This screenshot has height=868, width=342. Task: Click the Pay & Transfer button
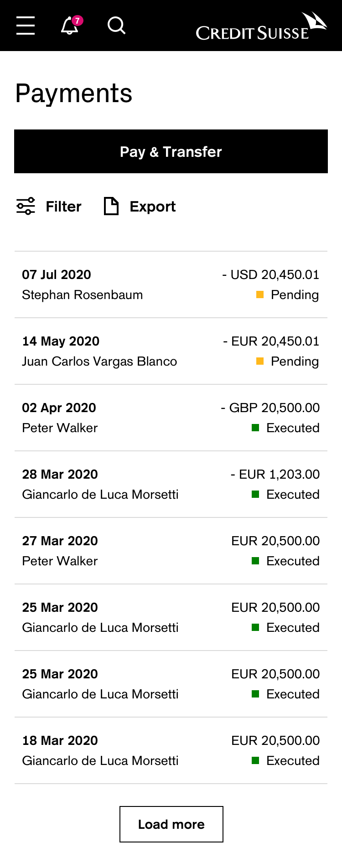[x=171, y=151]
